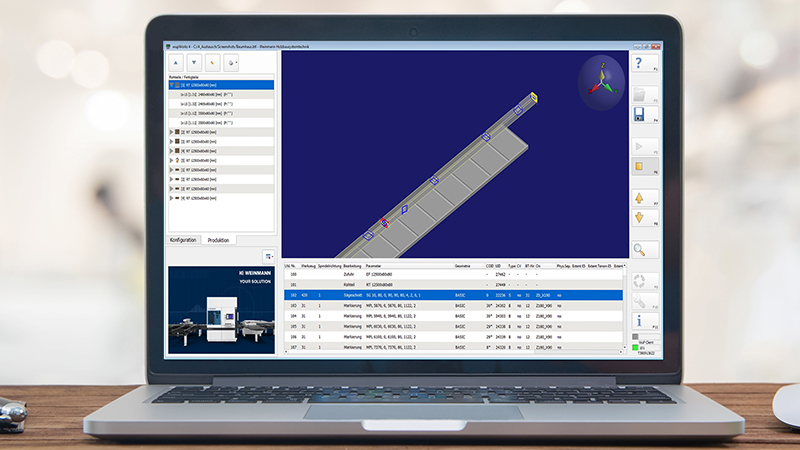Image resolution: width=800 pixels, height=450 pixels.
Task: Click the blue move-up triangle button
Action: [178, 63]
